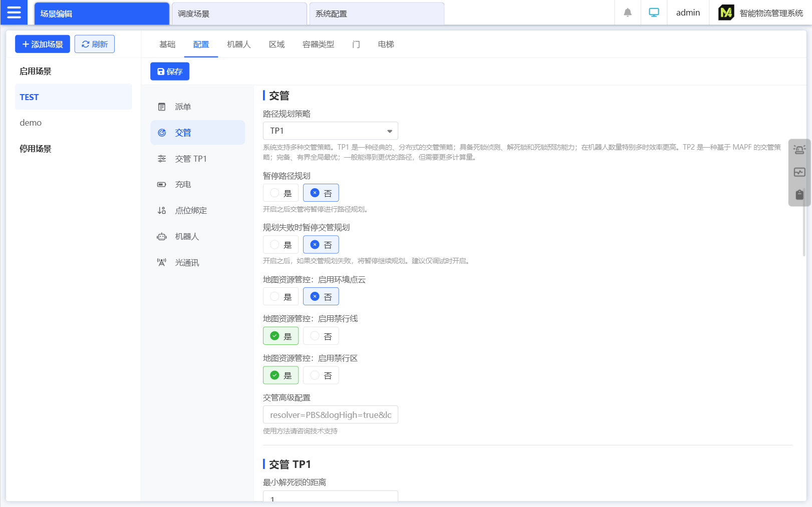
Task: Focus the 交管高级配置 input field
Action: click(x=330, y=415)
